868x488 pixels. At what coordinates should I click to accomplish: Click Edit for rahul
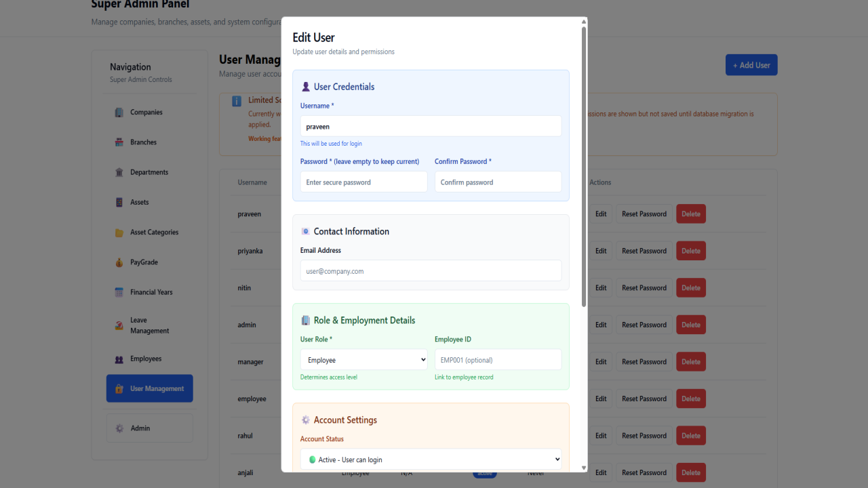601,436
